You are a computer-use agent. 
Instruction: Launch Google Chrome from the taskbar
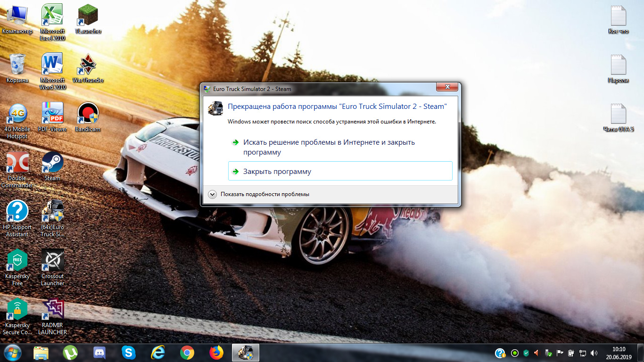[x=187, y=353]
